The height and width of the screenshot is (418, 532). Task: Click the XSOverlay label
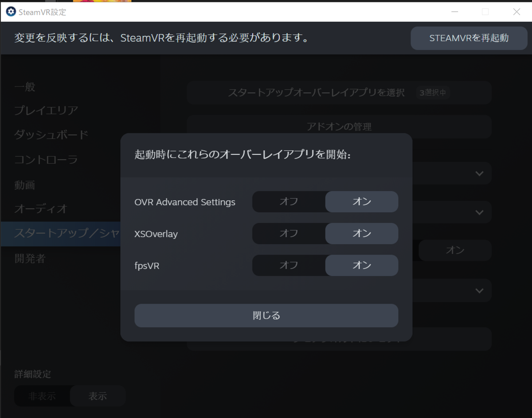(156, 234)
